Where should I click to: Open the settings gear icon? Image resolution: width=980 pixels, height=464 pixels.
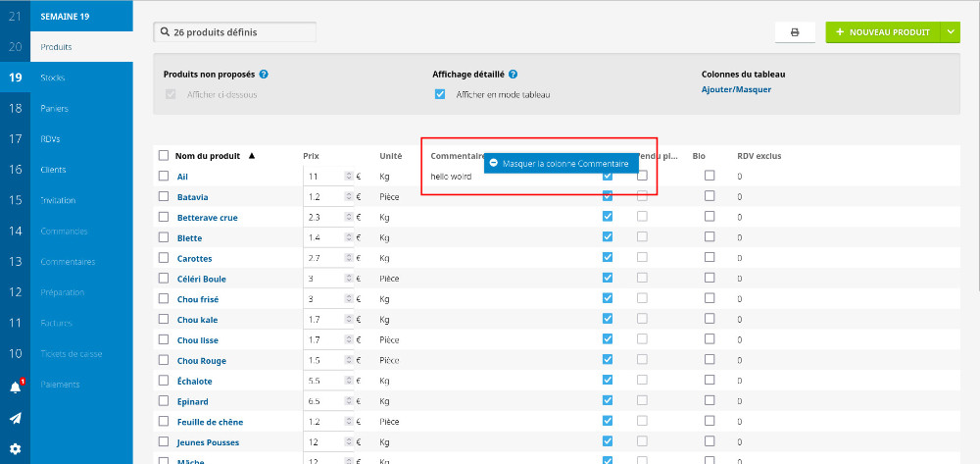pos(15,448)
